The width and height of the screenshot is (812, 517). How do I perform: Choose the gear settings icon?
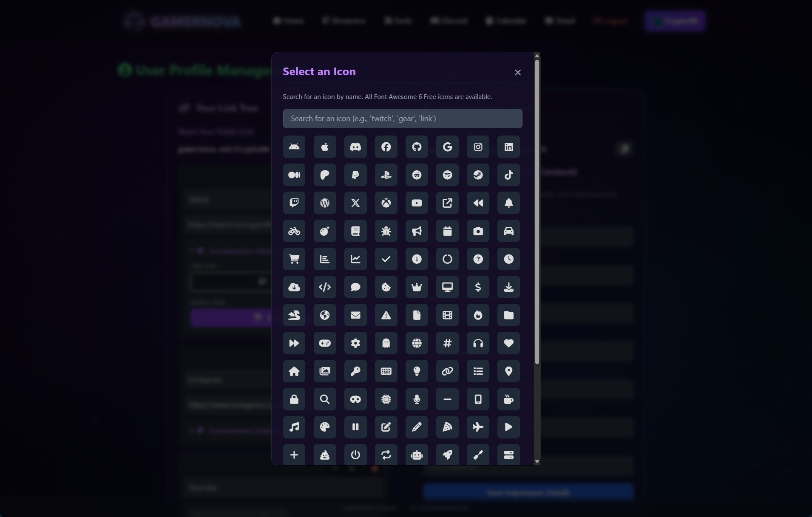pyautogui.click(x=355, y=343)
